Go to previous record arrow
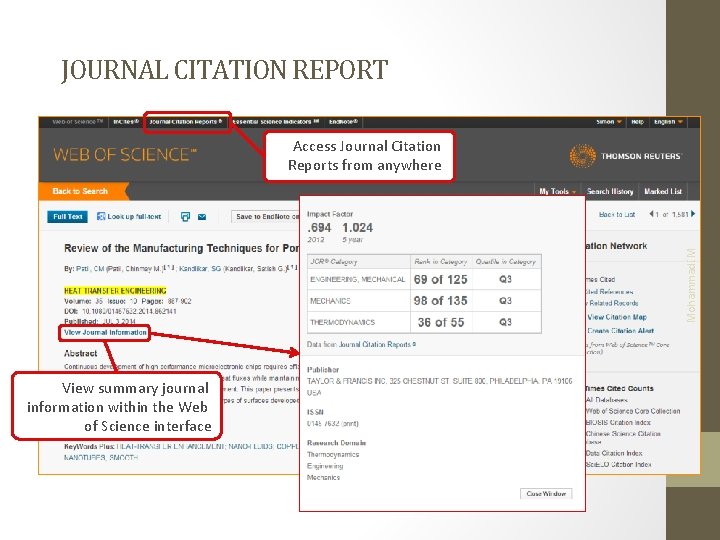 pyautogui.click(x=651, y=214)
